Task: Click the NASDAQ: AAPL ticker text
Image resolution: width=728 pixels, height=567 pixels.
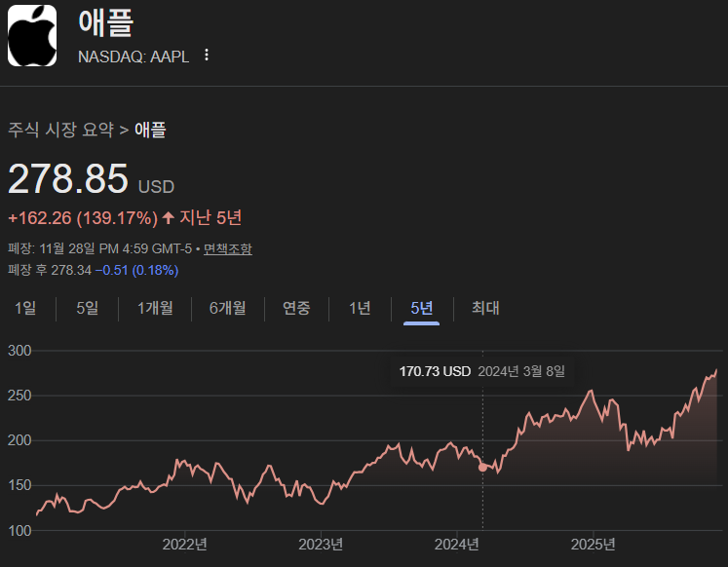Action: pyautogui.click(x=134, y=57)
